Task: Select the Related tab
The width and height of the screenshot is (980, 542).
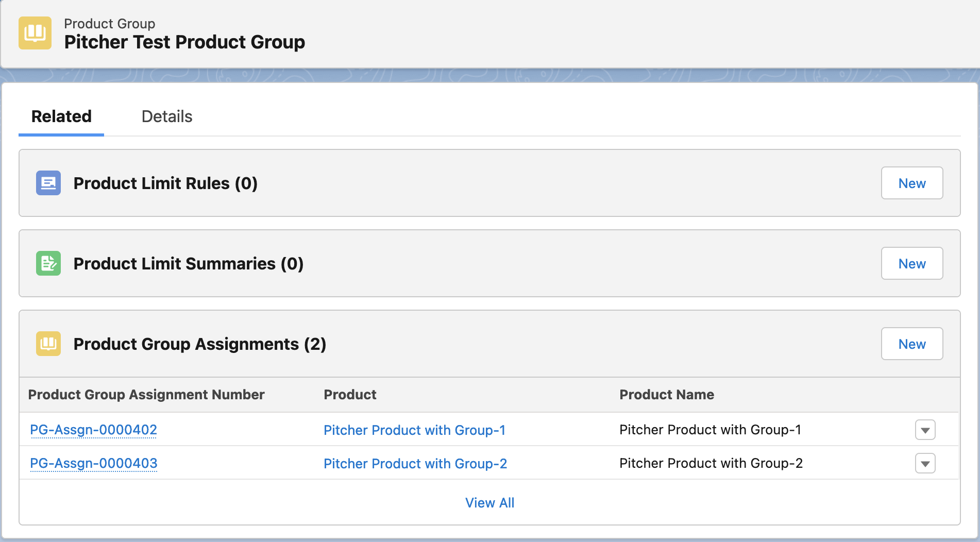Action: (x=61, y=116)
